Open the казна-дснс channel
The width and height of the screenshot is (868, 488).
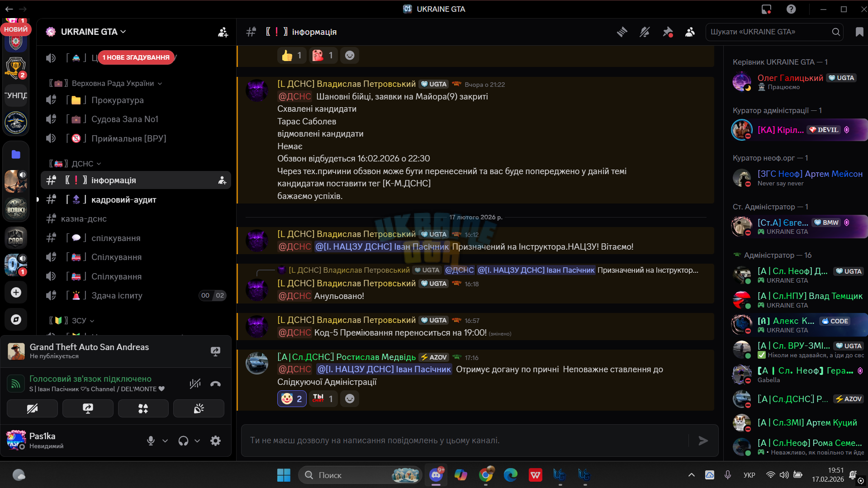136,219
